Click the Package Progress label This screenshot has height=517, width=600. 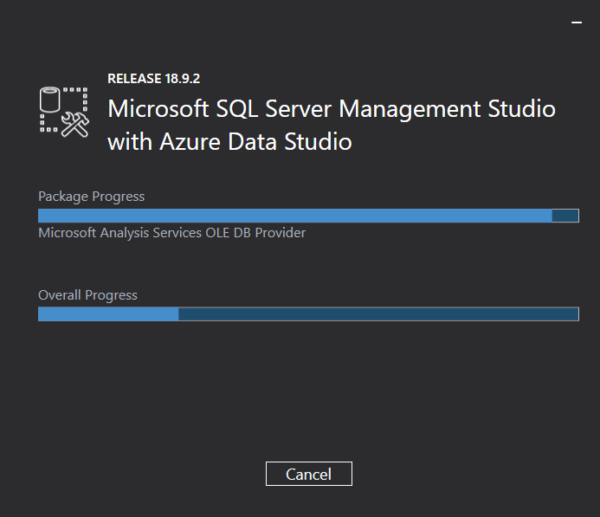point(91,196)
